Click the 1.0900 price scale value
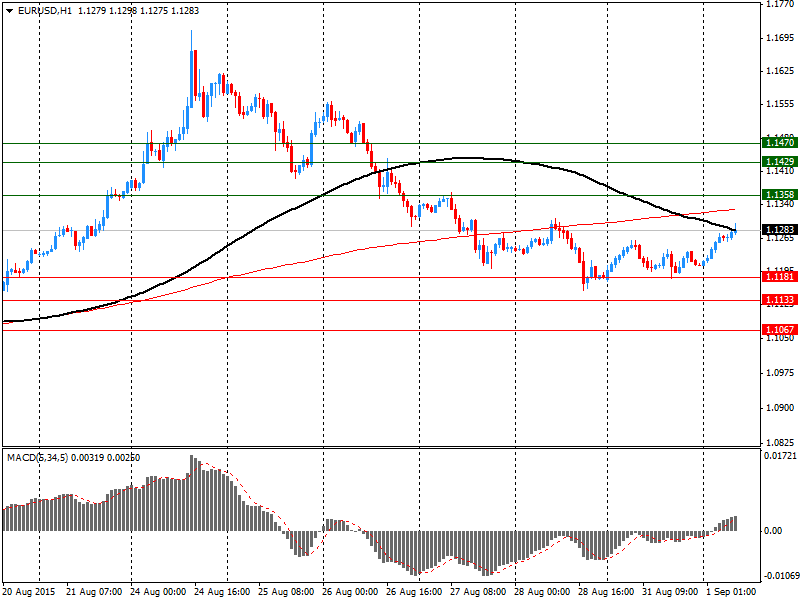This screenshot has height=600, width=800. [780, 408]
